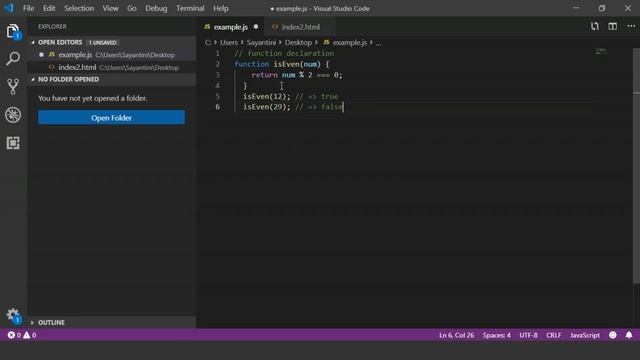This screenshot has height=360, width=640.
Task: Click the breadcrumb ellipsis after example.js
Action: click(x=378, y=42)
